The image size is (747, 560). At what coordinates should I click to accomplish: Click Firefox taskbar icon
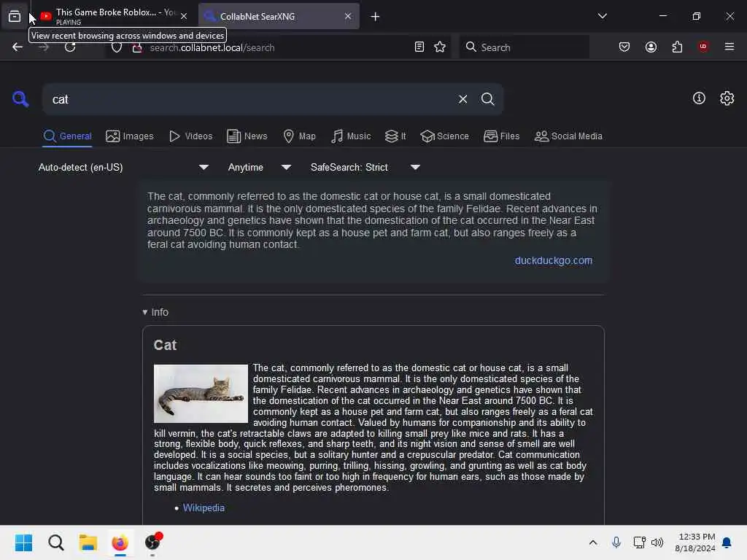click(x=120, y=542)
